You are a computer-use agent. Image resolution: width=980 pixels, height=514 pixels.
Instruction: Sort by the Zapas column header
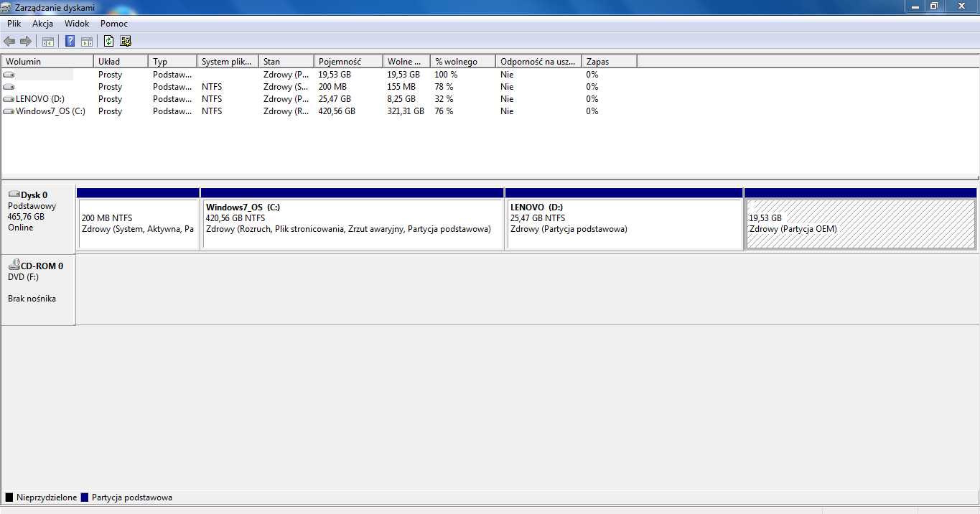(609, 62)
